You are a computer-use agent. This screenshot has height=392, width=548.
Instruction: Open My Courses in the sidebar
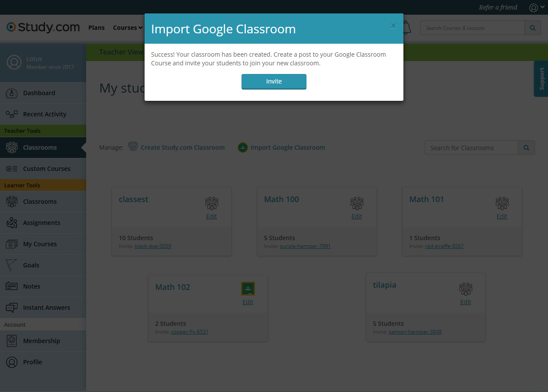click(43, 244)
